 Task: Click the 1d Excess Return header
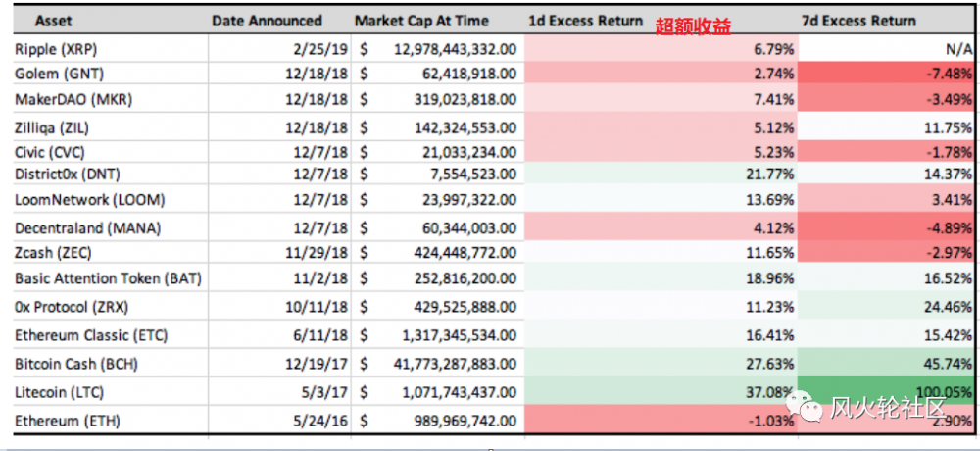point(585,21)
